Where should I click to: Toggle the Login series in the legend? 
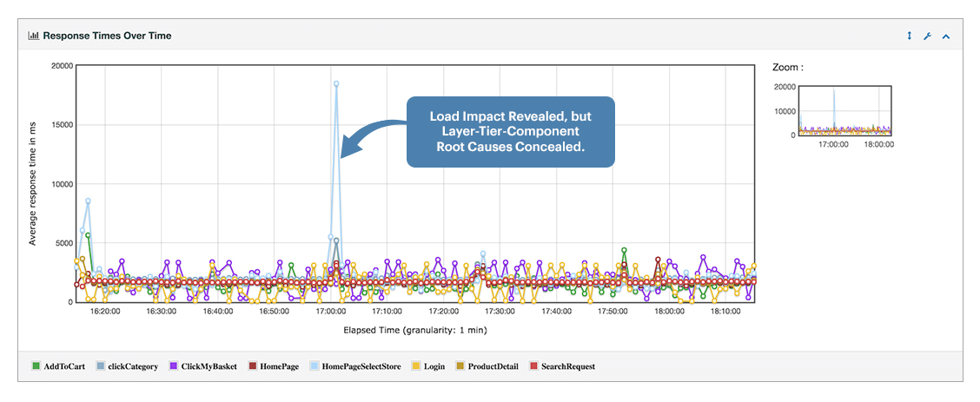pyautogui.click(x=429, y=366)
